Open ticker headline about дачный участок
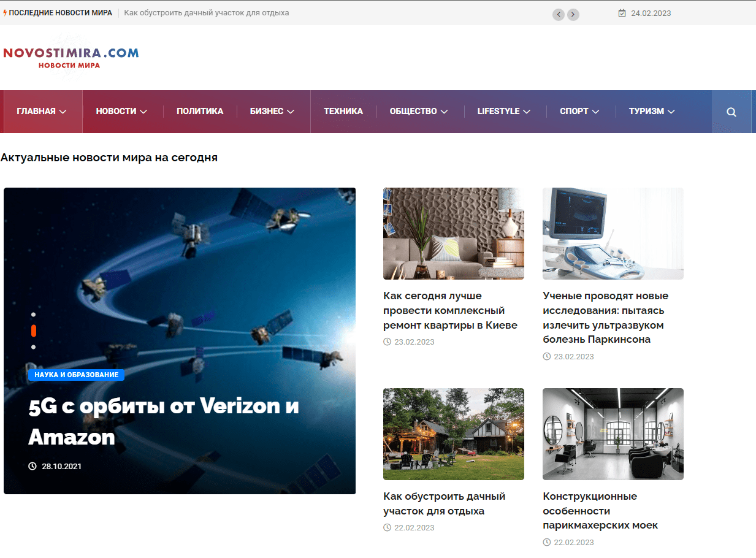Screen dimensions: 756x558 click(207, 13)
